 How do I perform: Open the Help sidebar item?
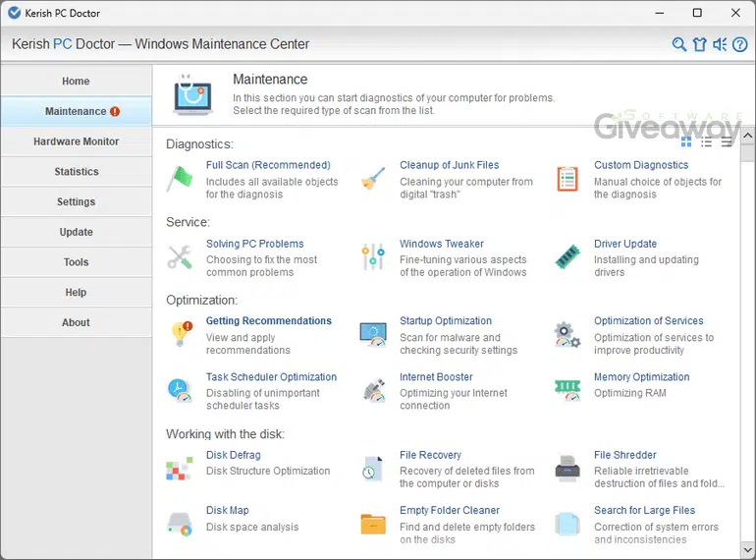click(x=77, y=293)
